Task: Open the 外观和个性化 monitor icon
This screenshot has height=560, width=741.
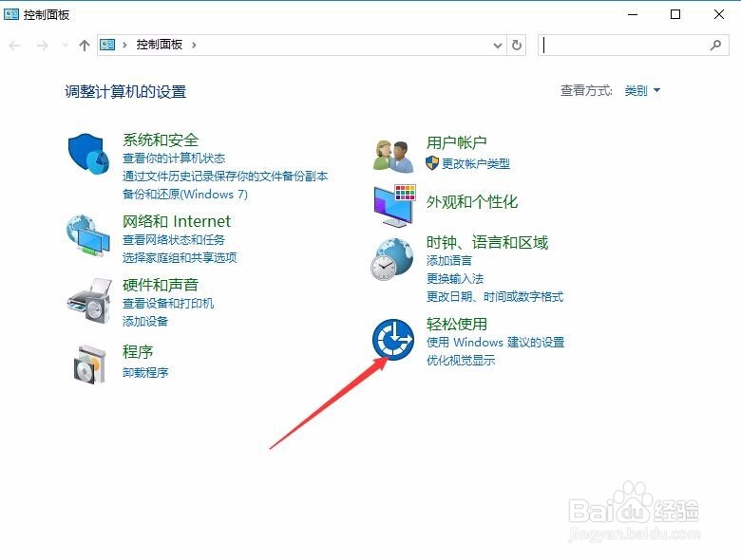Action: pos(394,206)
